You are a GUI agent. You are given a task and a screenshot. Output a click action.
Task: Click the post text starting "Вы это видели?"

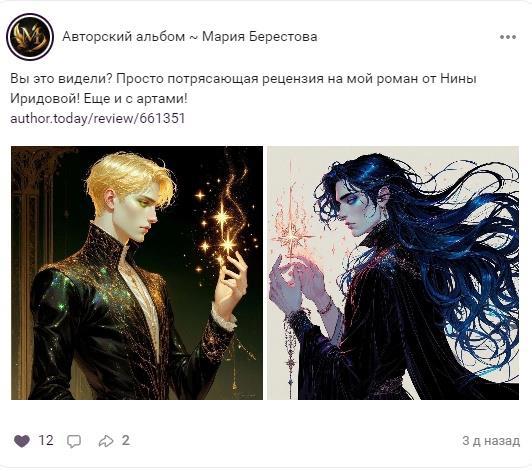tap(243, 79)
